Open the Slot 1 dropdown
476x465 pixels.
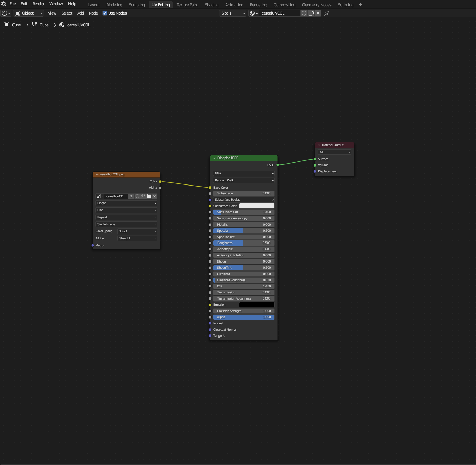tap(233, 13)
